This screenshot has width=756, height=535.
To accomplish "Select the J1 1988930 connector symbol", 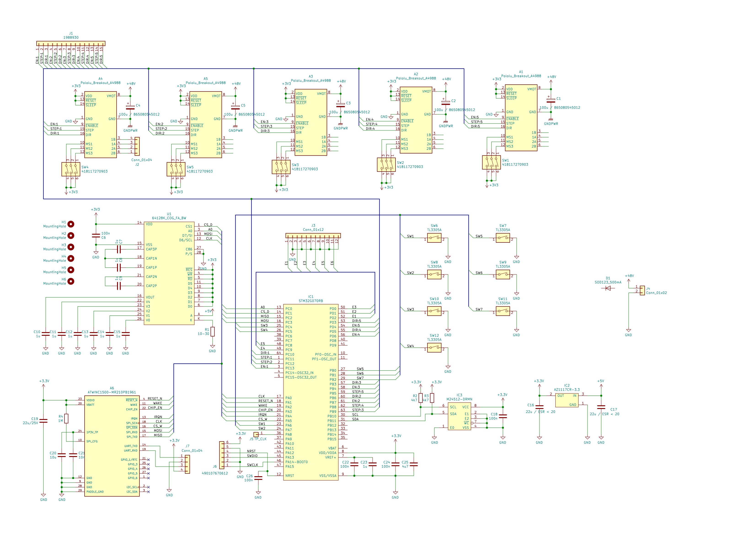I will (x=71, y=43).
